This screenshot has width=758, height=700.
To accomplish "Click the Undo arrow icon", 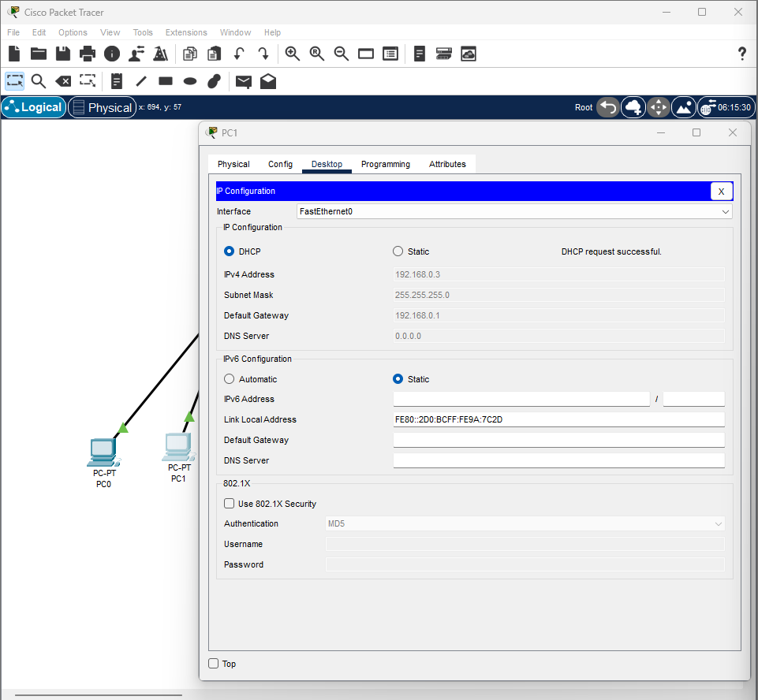I will [x=239, y=54].
